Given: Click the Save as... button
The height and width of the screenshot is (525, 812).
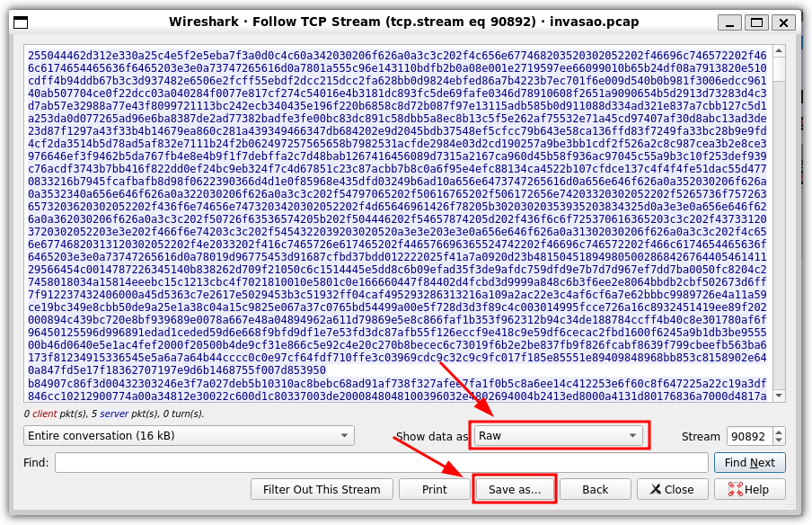Looking at the screenshot, I should [515, 490].
